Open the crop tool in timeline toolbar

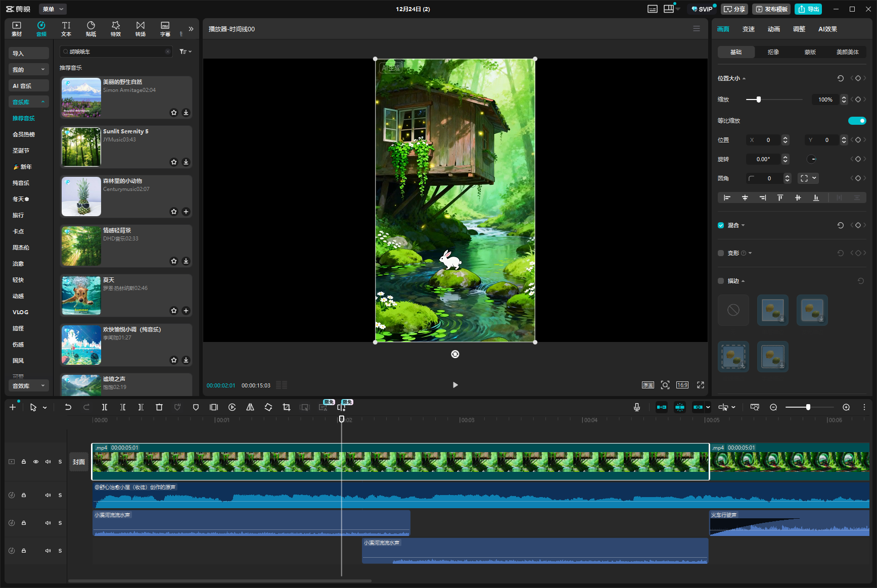click(287, 407)
